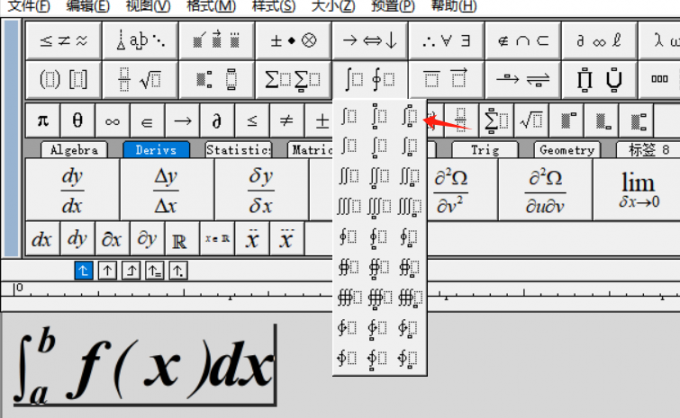Switch to the Trig tab

pos(485,150)
